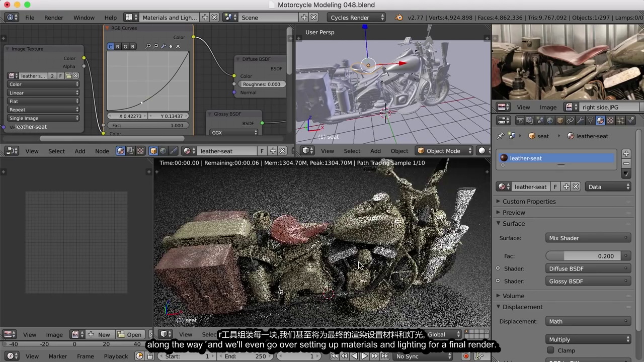Toggle the G channel in RGB Curves
Viewport: 644px width, 362px height.
coord(125,46)
